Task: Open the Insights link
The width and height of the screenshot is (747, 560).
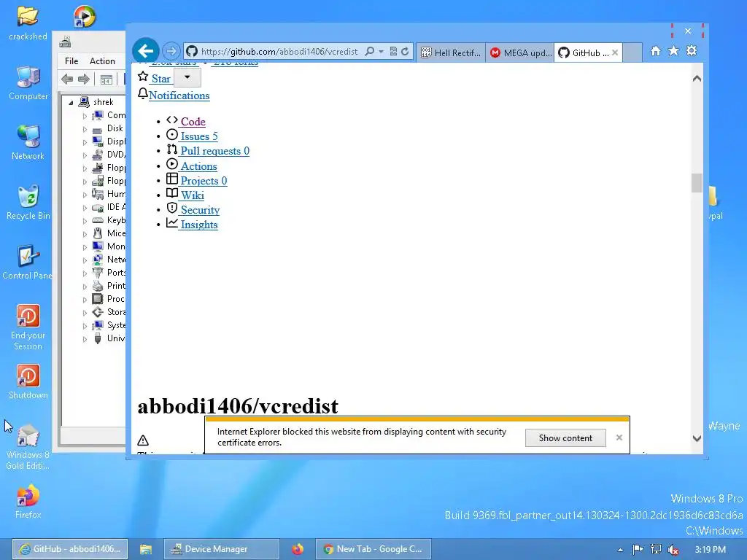Action: [x=198, y=225]
